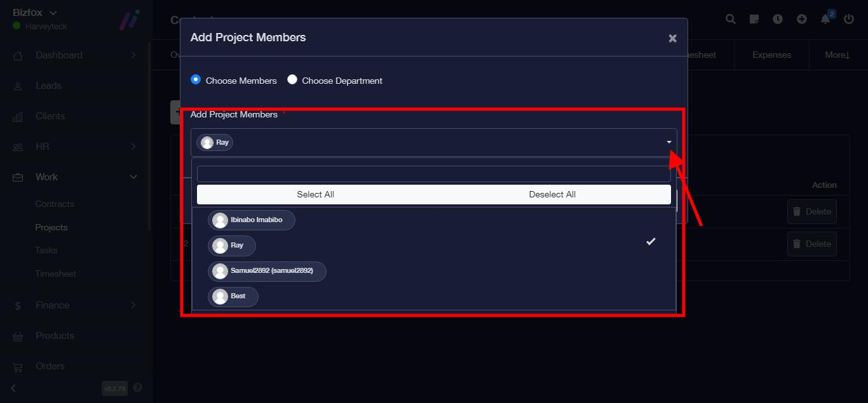This screenshot has width=868, height=403.
Task: Click the Deselect All button
Action: click(x=552, y=194)
